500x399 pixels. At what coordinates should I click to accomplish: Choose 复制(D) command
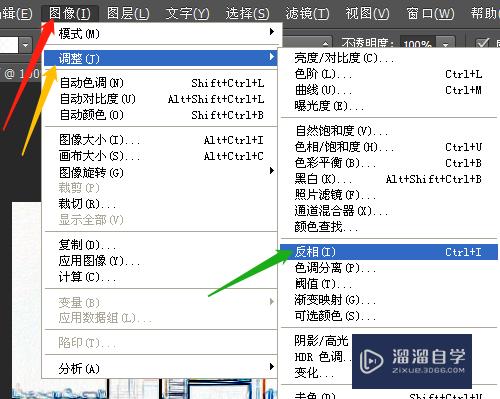[x=161, y=245]
